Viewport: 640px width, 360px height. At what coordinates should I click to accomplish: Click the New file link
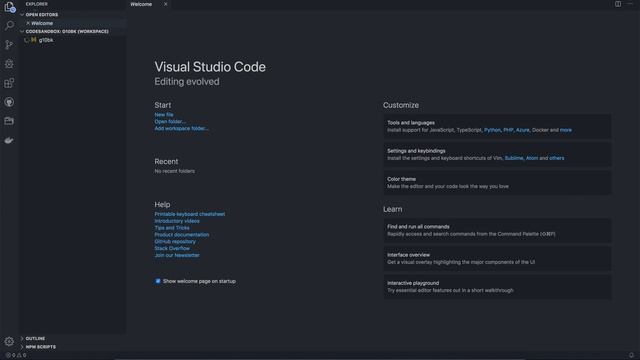[164, 115]
